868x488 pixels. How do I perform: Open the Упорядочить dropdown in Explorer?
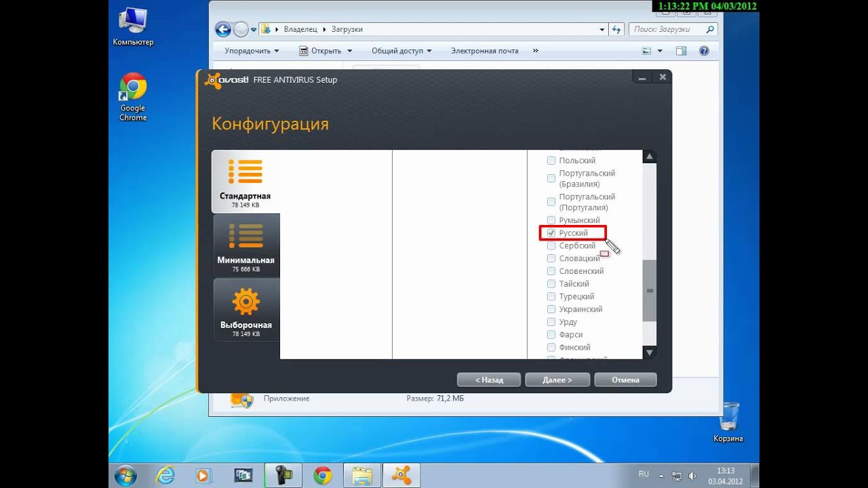252,51
